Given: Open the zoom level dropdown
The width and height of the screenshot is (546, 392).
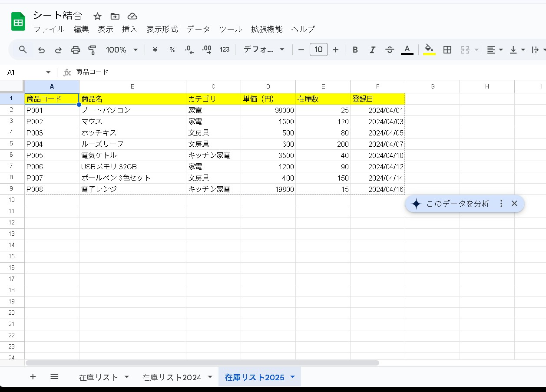Looking at the screenshot, I should 122,49.
